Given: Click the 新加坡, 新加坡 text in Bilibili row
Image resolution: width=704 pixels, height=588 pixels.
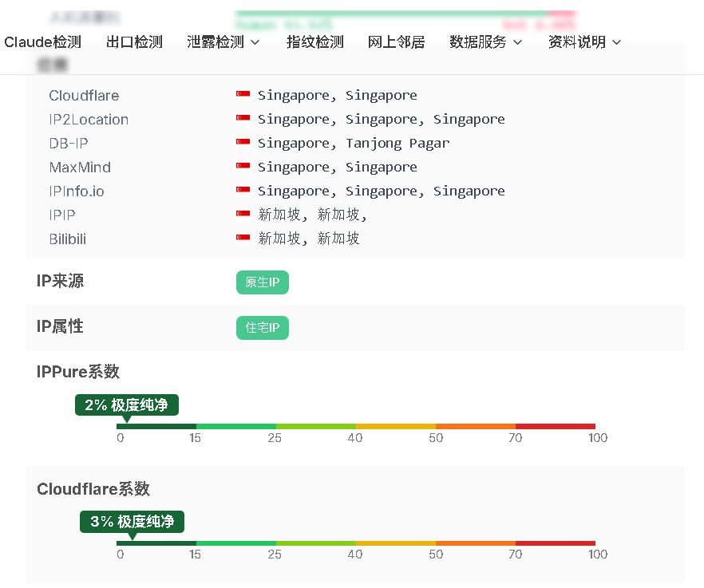Looking at the screenshot, I should coord(309,239).
